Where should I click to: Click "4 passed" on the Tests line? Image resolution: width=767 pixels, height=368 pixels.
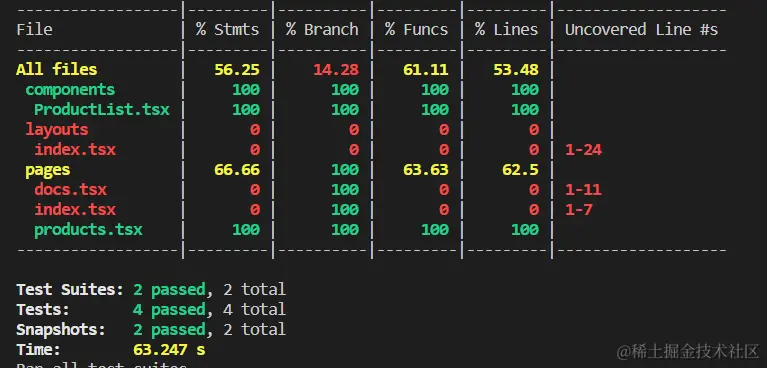pyautogui.click(x=169, y=310)
